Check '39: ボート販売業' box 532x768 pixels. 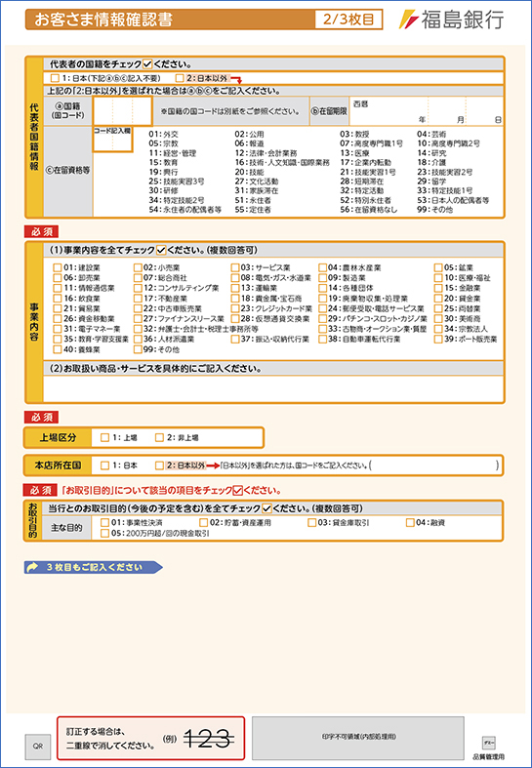[x=438, y=339]
